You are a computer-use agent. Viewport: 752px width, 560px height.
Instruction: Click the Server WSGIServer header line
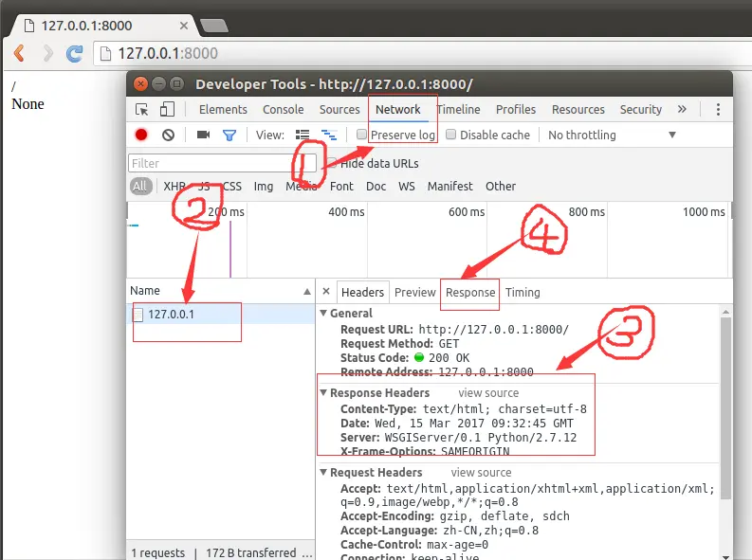(x=458, y=438)
